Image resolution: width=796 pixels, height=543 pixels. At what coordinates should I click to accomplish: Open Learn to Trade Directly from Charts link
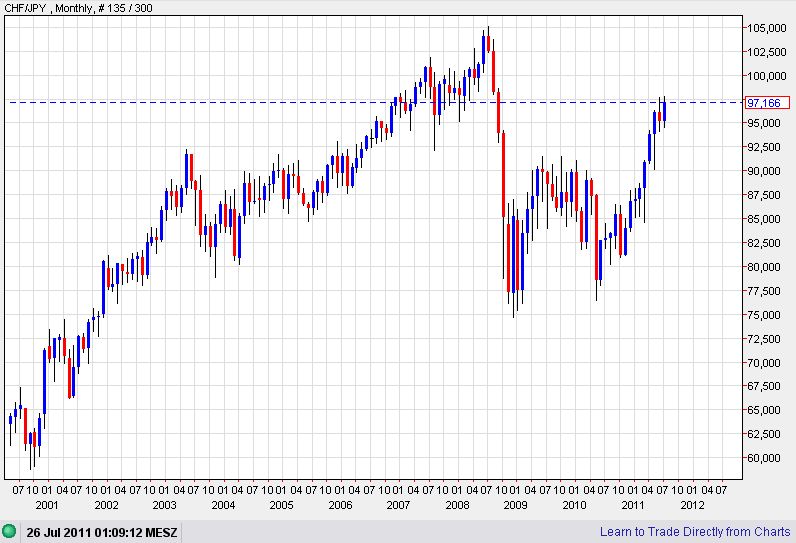pos(695,531)
